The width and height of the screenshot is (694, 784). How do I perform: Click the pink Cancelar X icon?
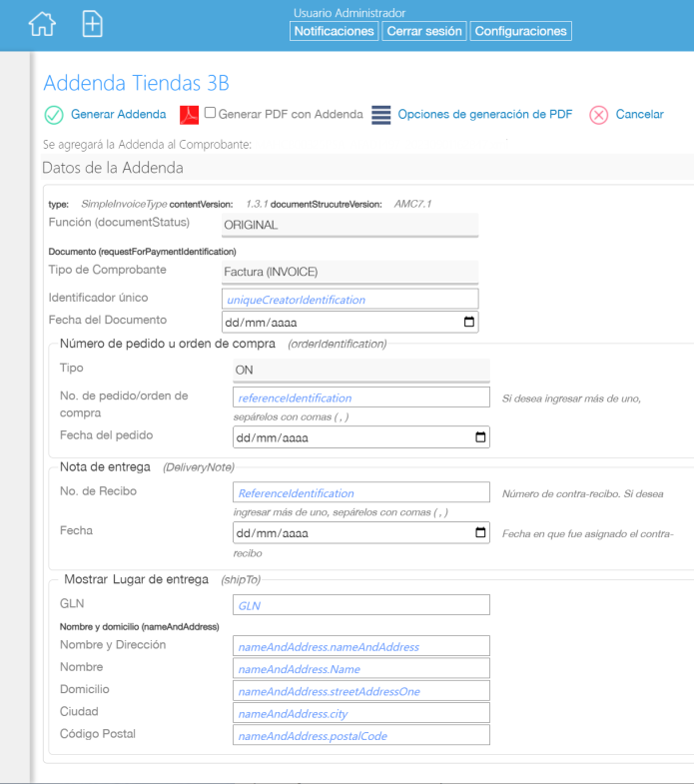[x=599, y=115]
